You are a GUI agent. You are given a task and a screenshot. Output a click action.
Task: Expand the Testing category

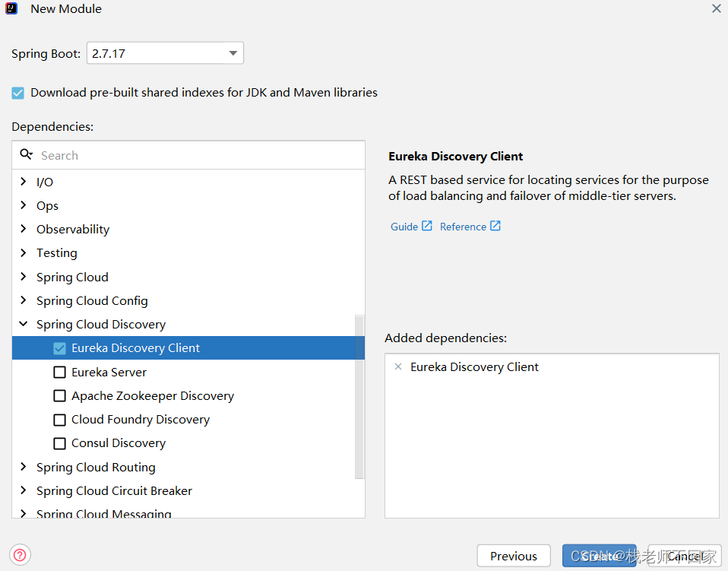click(24, 252)
